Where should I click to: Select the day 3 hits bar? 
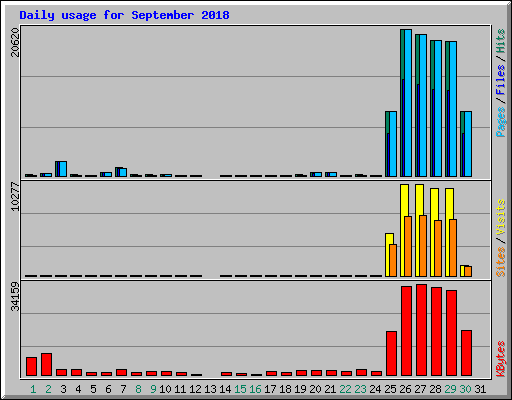pyautogui.click(x=56, y=169)
